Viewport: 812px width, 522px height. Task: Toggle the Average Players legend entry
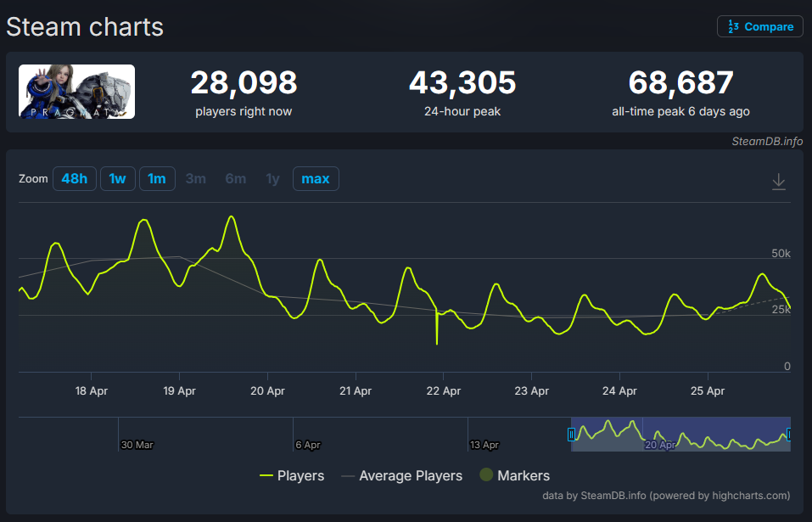click(x=402, y=475)
